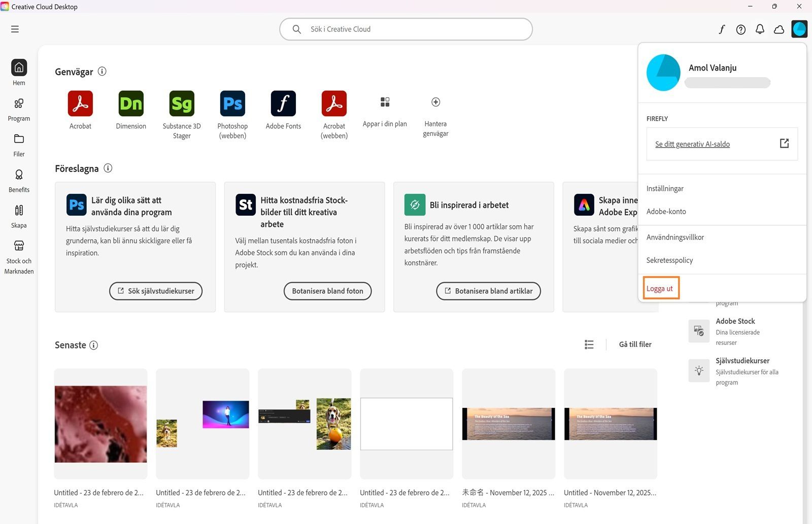
Task: Open Se ditt generativ AI-saldo link
Action: [692, 144]
